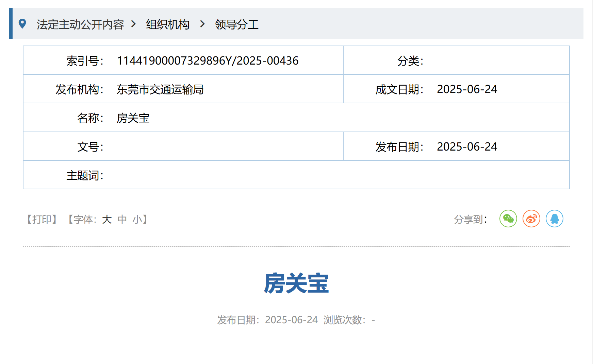Click the location pin icon in breadcrumb
Image resolution: width=593 pixels, height=364 pixels.
tap(23, 23)
